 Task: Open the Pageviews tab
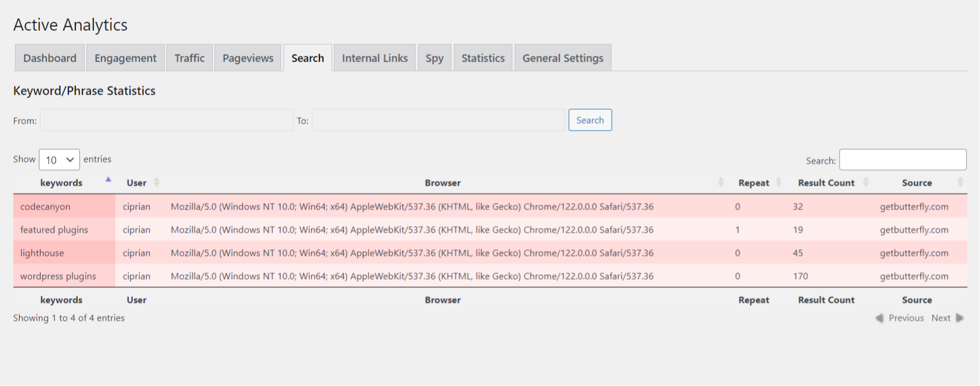(x=248, y=58)
